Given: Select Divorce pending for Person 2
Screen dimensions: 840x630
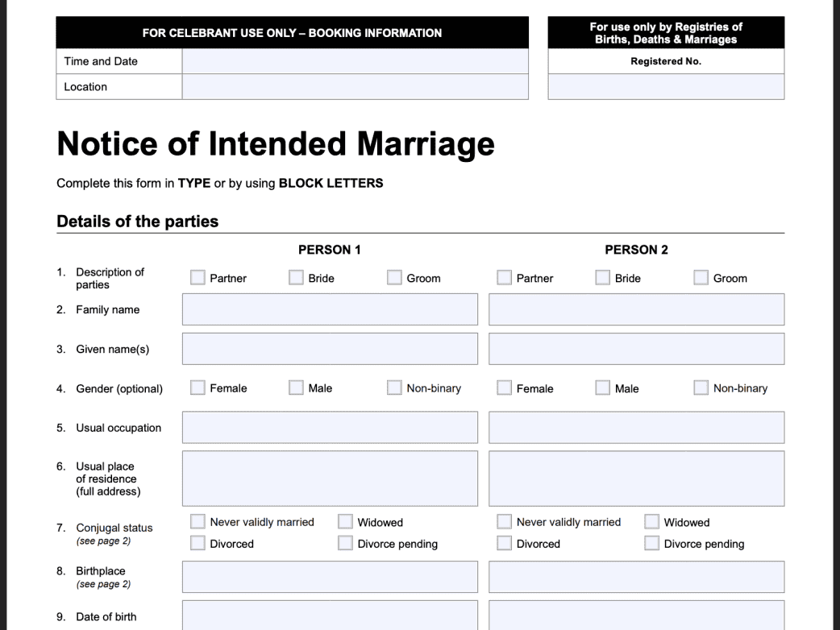Looking at the screenshot, I should coord(652,544).
